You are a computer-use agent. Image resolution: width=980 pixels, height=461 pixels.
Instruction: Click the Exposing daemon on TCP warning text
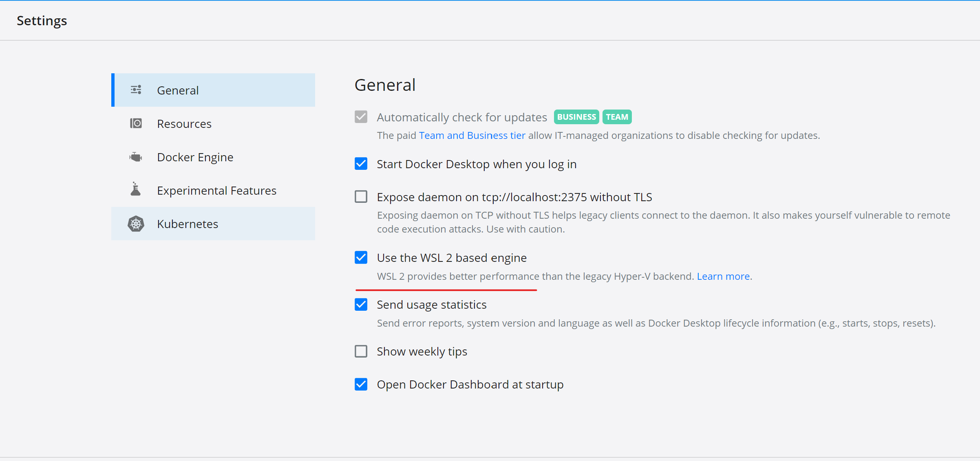(663, 222)
